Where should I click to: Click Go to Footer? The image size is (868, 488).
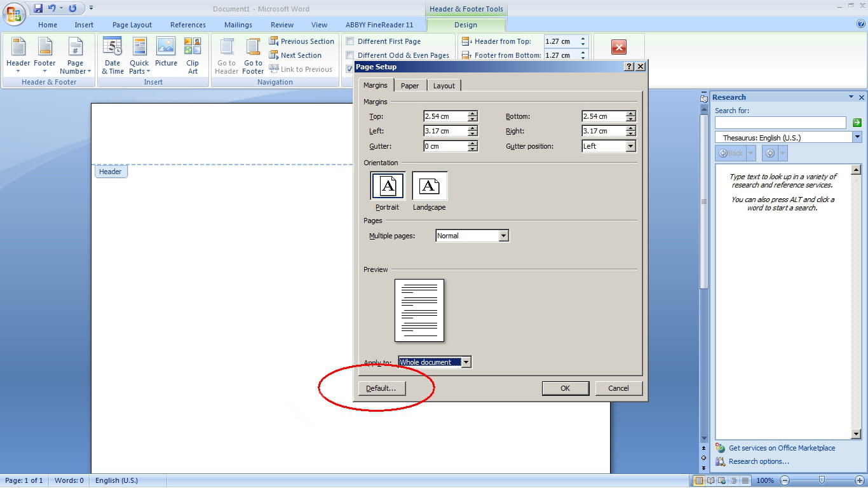(253, 55)
